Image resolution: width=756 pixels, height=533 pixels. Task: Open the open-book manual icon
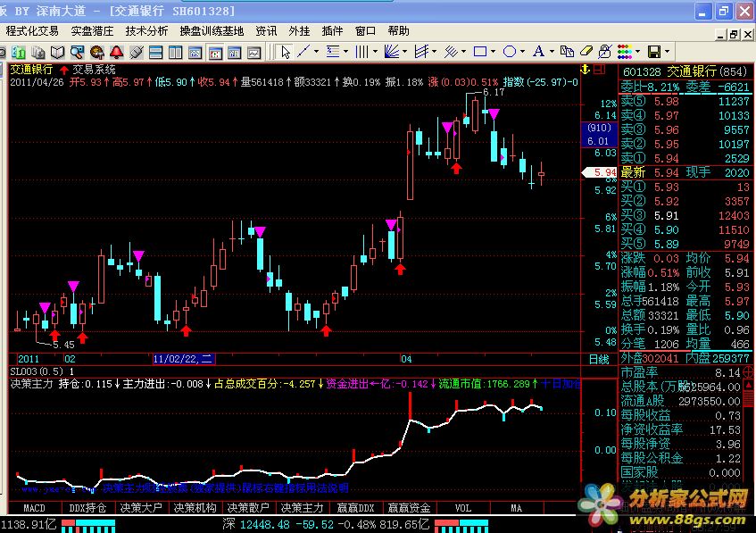pyautogui.click(x=58, y=52)
